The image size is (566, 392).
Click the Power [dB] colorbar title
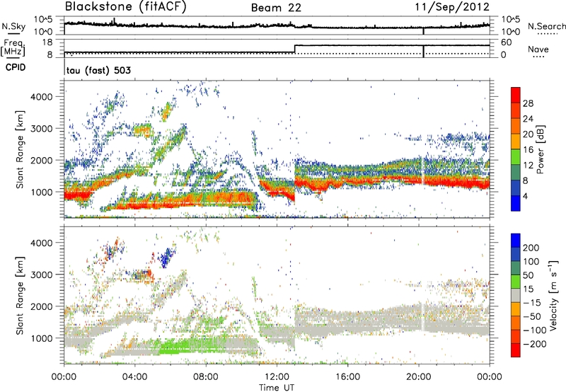(x=540, y=149)
